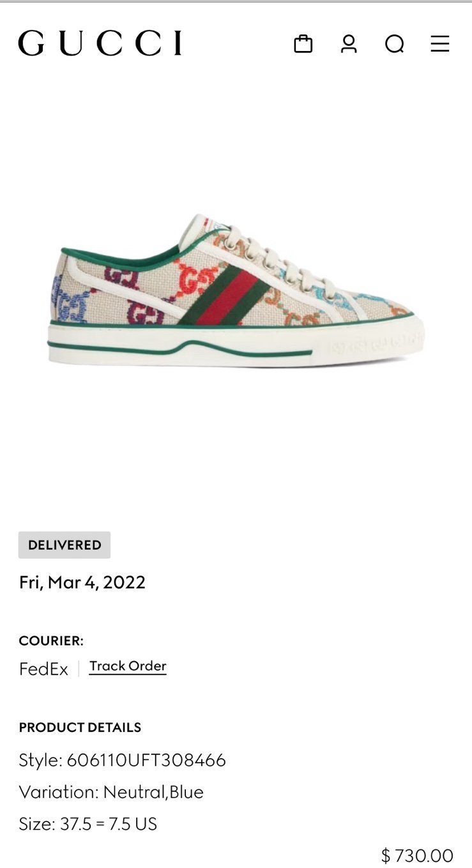Image resolution: width=472 pixels, height=868 pixels.
Task: Tap the sneaker product image
Action: (236, 290)
